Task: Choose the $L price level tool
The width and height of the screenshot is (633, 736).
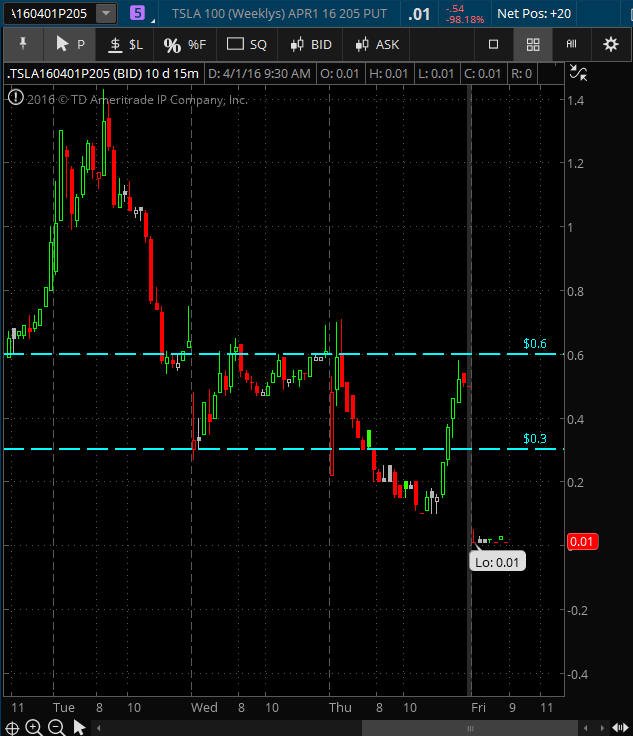Action: click(x=125, y=45)
